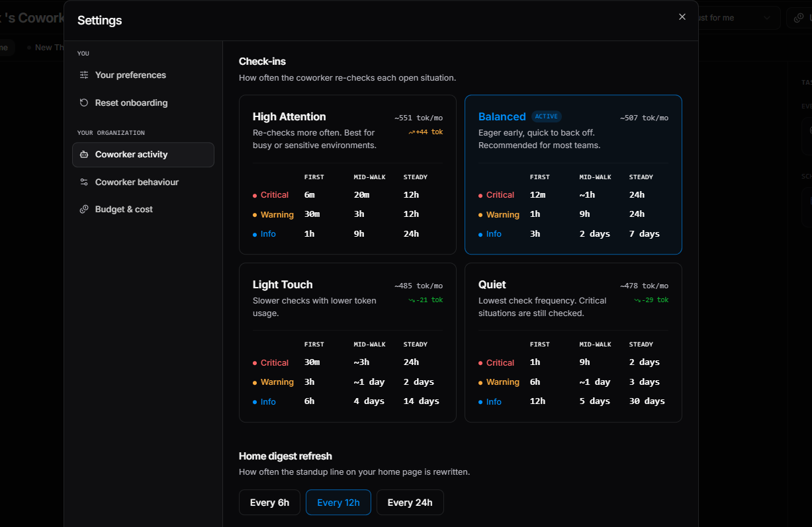Set home digest refresh to Every 6h
Viewport: 812px width, 527px height.
tap(269, 503)
